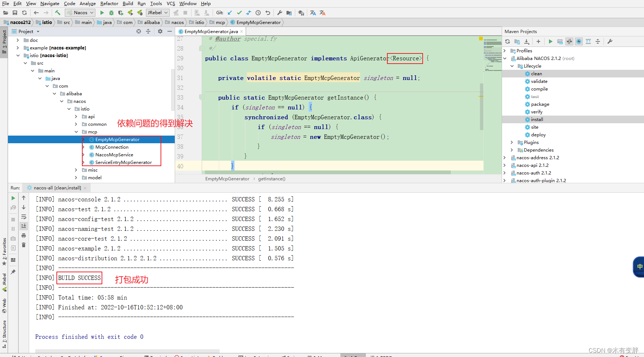Hide the Project panel with minus icon
644x357 pixels.
coord(170,32)
